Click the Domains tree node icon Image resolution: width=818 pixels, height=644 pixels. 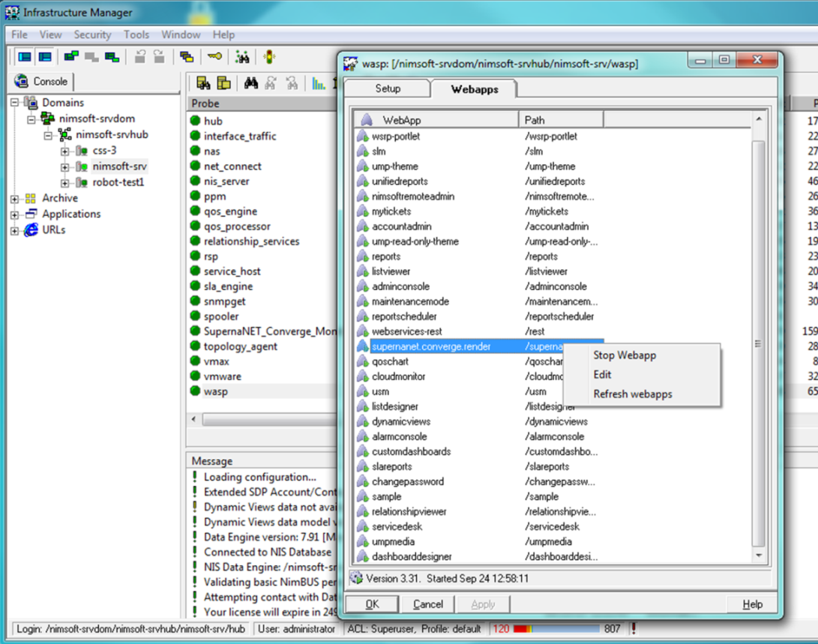tap(31, 102)
